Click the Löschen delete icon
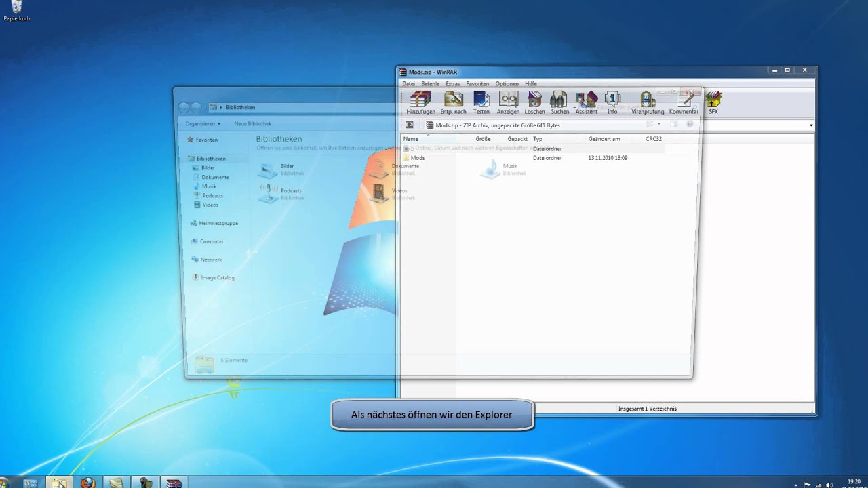Viewport: 868px width, 488px height. (534, 102)
